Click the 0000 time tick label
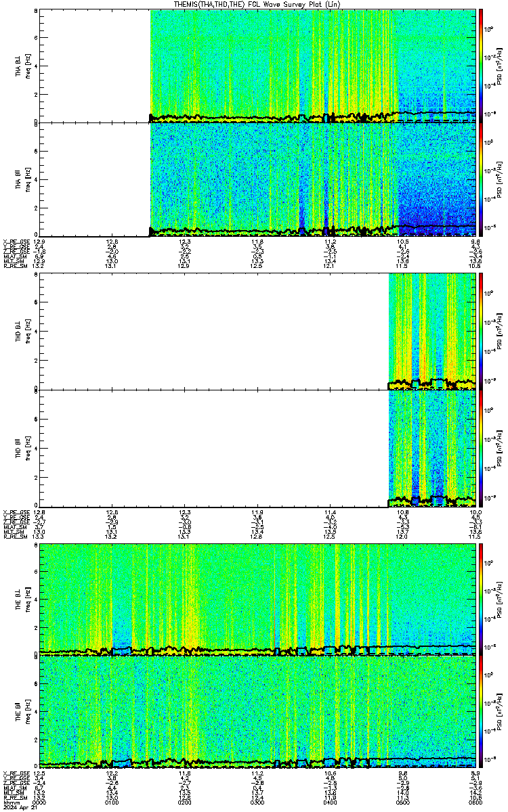 click(x=39, y=803)
